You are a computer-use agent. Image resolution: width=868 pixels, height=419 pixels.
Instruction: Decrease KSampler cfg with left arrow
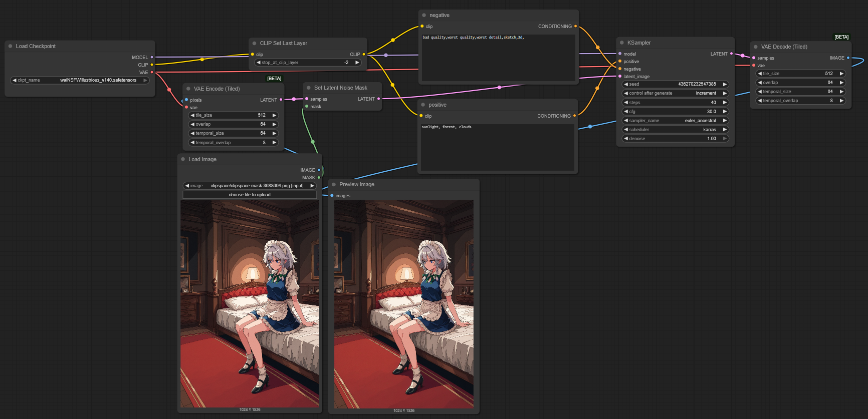pos(626,112)
